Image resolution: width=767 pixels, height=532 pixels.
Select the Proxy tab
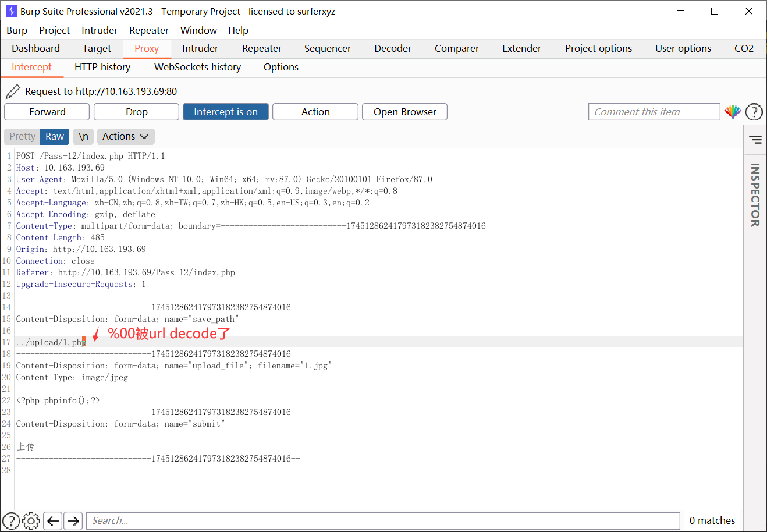(x=147, y=48)
